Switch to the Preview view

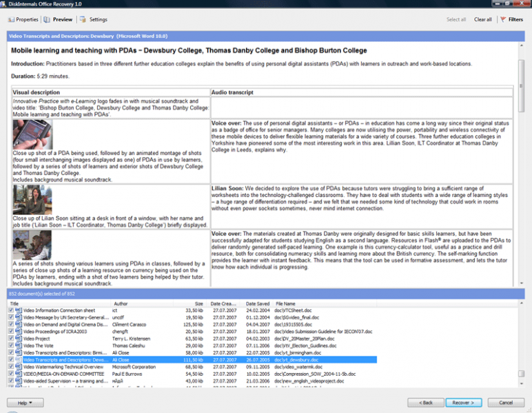click(58, 20)
